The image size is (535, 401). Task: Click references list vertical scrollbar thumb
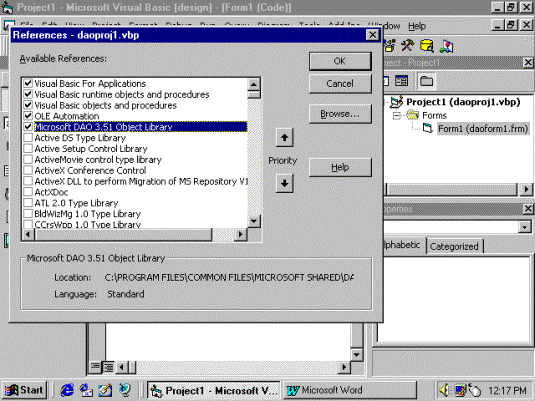[254, 95]
